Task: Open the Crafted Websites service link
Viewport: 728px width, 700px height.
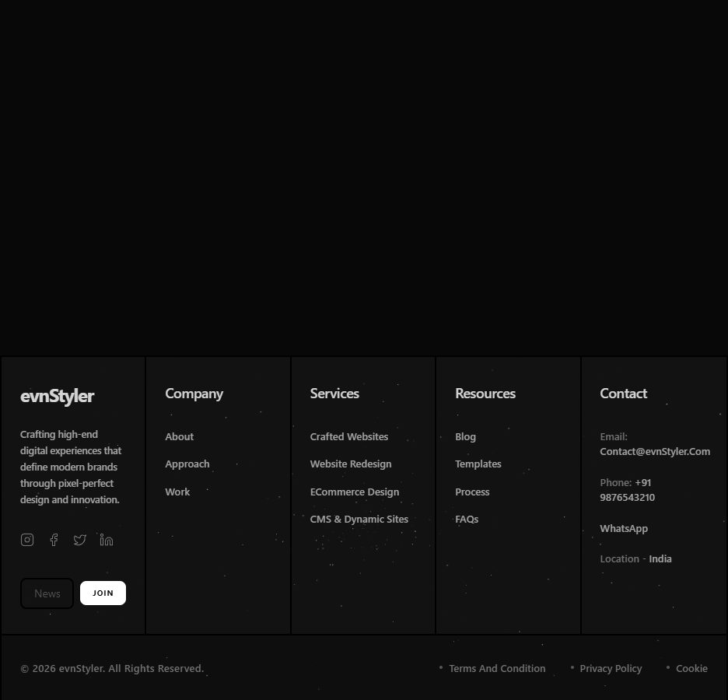Action: (x=349, y=437)
